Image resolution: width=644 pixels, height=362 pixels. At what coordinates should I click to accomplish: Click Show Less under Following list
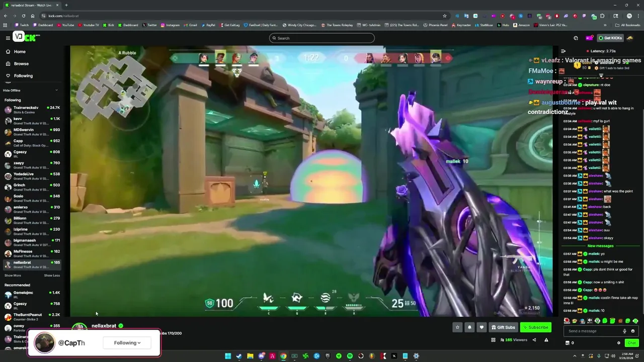[52, 276]
